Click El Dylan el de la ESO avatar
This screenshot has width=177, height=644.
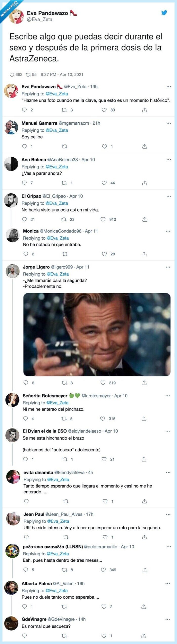(x=12, y=435)
